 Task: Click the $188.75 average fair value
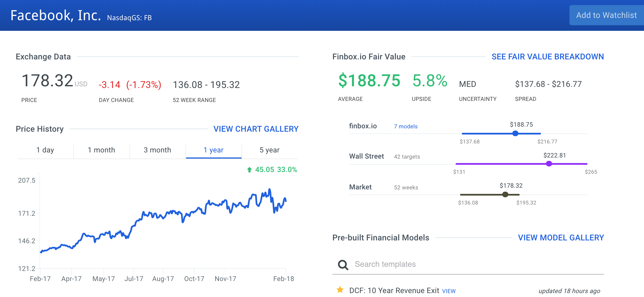(369, 81)
